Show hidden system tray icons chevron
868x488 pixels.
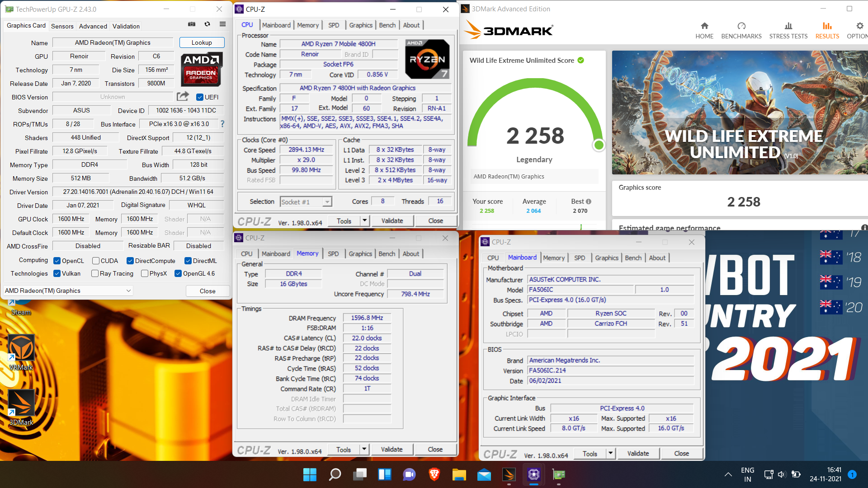728,474
